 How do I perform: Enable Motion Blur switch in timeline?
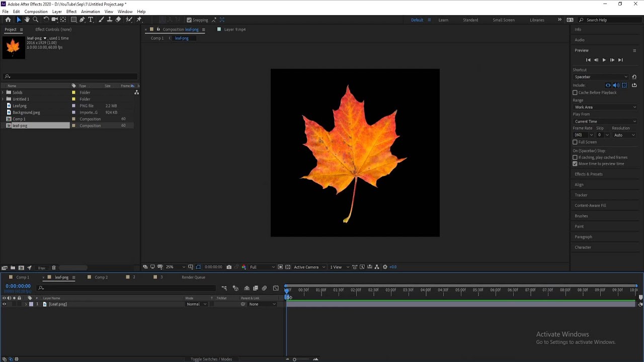pyautogui.click(x=264, y=288)
